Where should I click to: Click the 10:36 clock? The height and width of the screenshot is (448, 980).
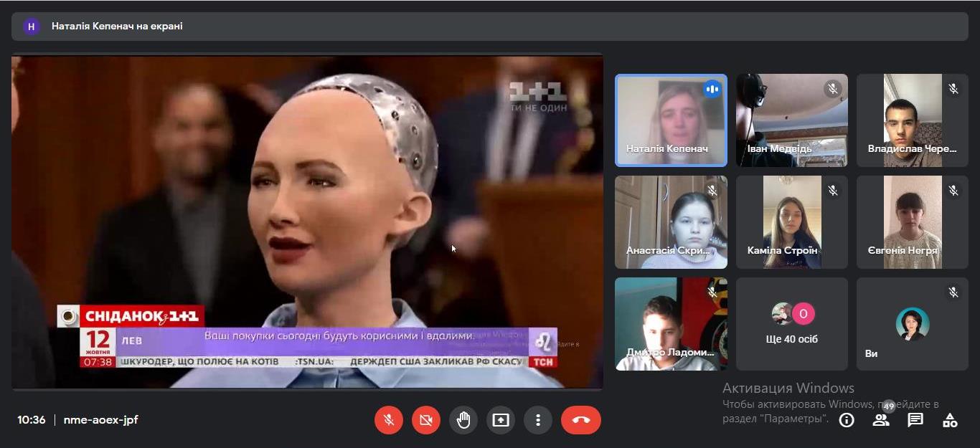coord(32,420)
